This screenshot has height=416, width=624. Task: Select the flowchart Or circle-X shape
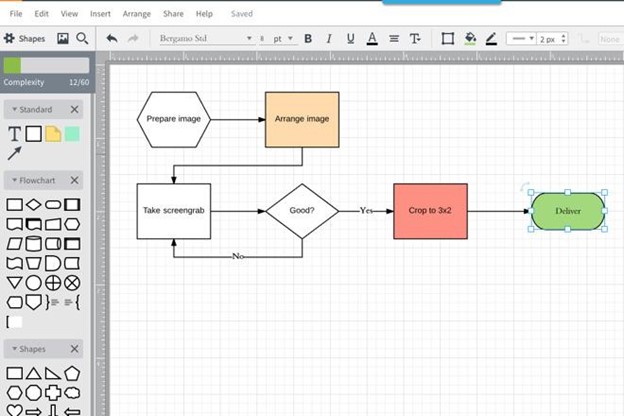72,283
